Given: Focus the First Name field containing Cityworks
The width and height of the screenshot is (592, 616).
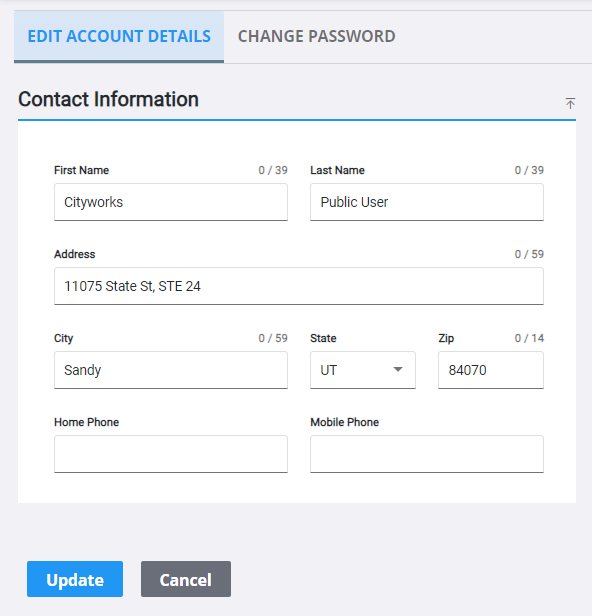Looking at the screenshot, I should click(x=171, y=202).
